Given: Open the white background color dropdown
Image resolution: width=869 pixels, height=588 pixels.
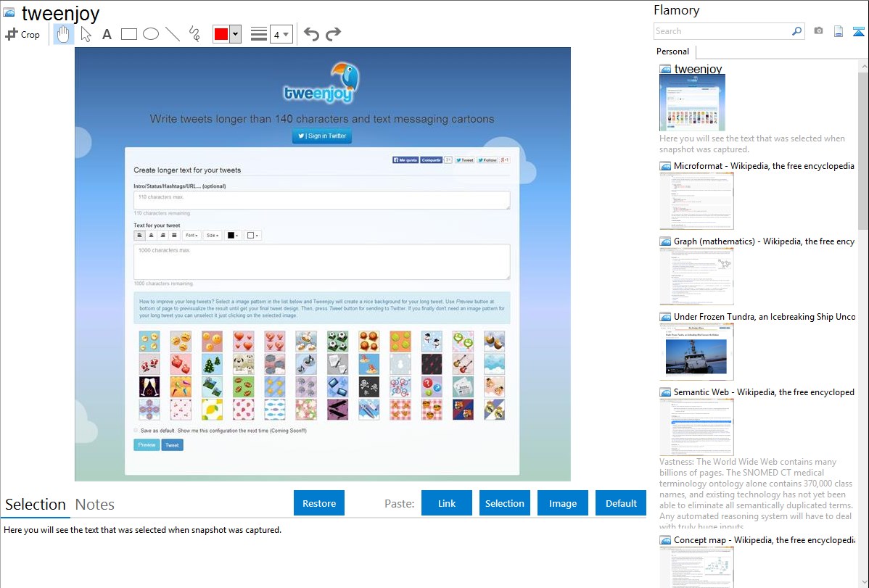Looking at the screenshot, I should tap(252, 236).
